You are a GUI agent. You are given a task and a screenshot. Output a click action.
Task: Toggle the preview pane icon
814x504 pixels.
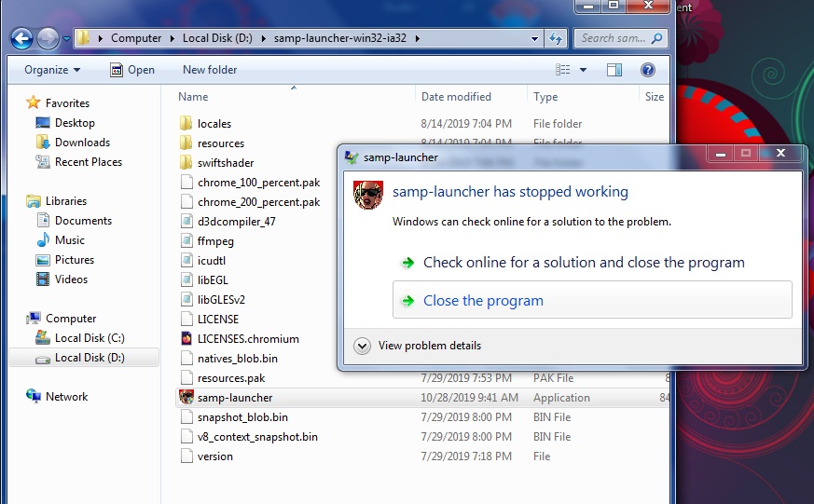[614, 70]
